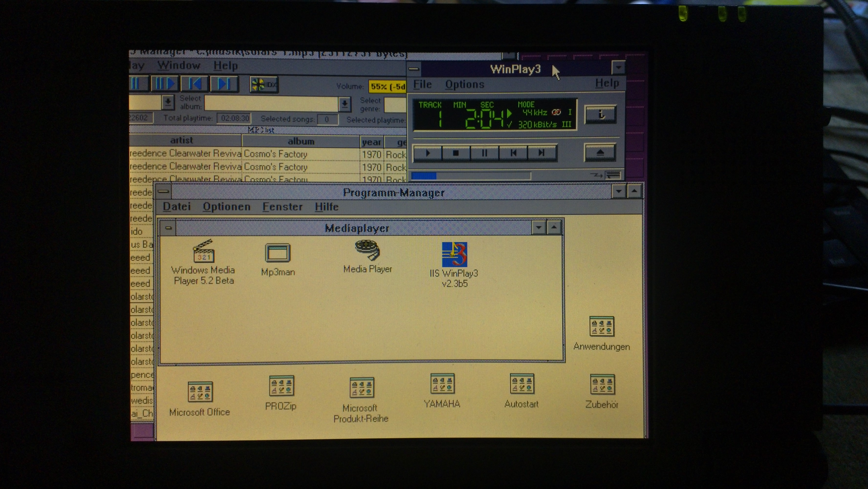Select the Mp3man program icon
Viewport: 868px width, 489px height.
[277, 253]
